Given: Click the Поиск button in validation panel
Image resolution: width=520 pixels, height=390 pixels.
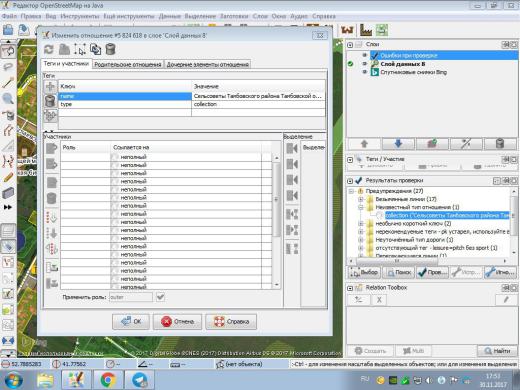Looking at the screenshot, I should click(398, 272).
